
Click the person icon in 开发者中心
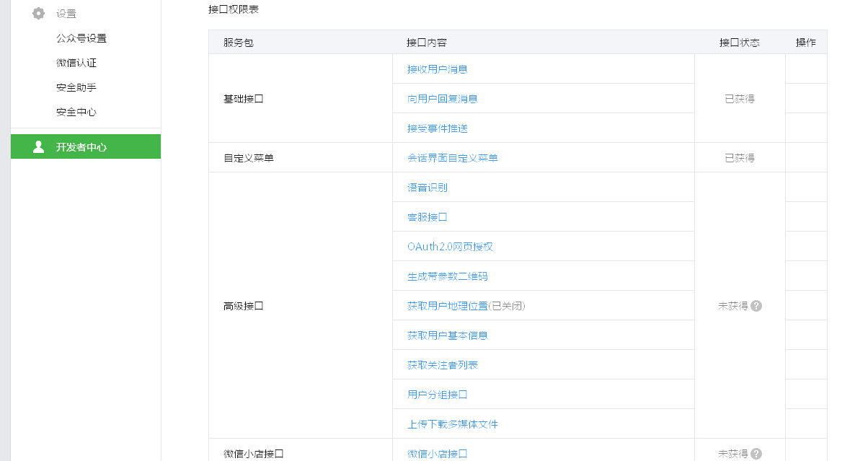coord(39,147)
